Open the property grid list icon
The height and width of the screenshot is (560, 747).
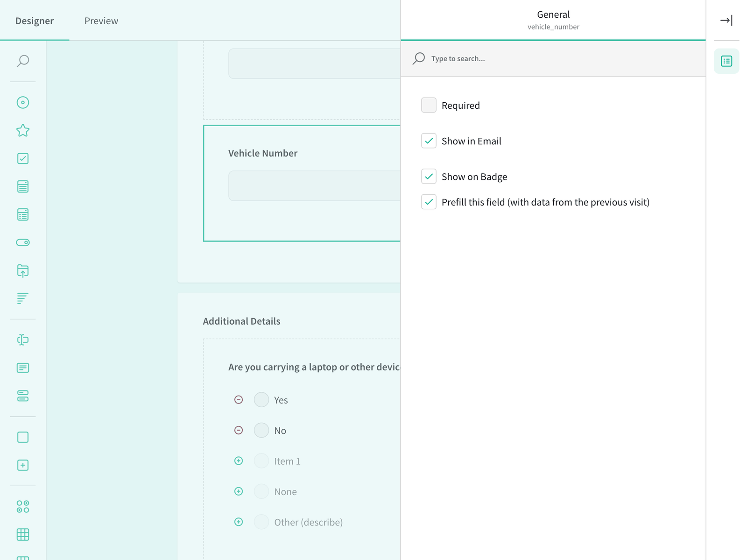[726, 61]
